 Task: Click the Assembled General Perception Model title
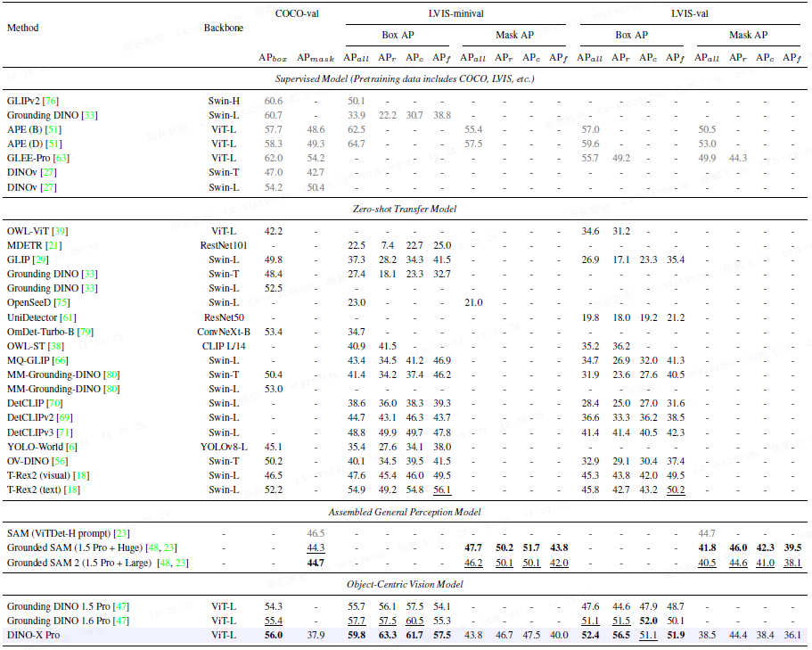pyautogui.click(x=405, y=512)
